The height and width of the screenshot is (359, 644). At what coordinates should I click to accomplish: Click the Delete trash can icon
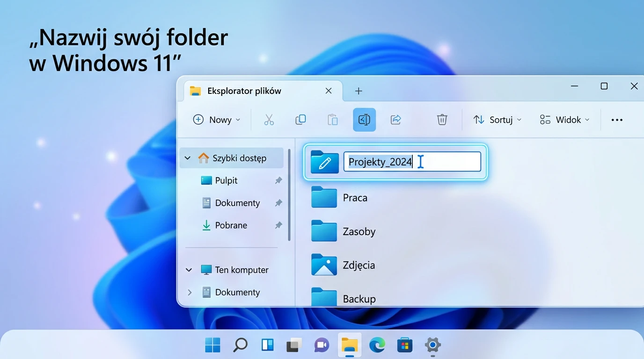[x=442, y=120]
